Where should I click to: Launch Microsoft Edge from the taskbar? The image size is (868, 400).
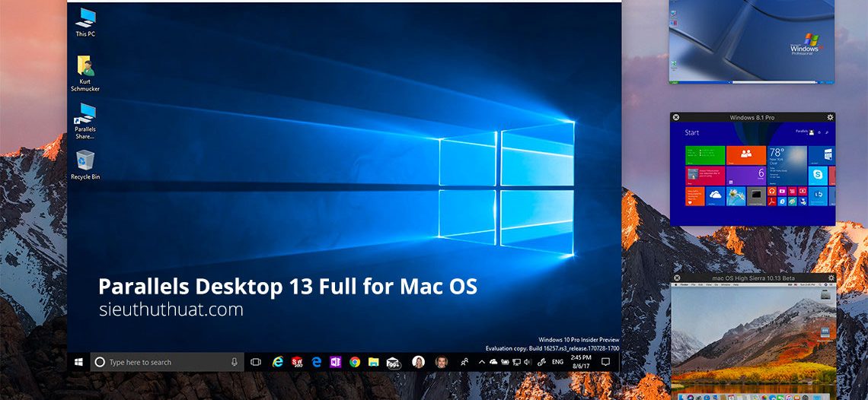317,362
